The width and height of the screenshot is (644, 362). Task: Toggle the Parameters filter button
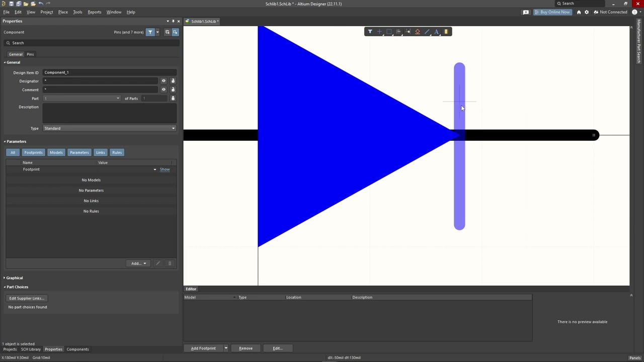coord(79,152)
